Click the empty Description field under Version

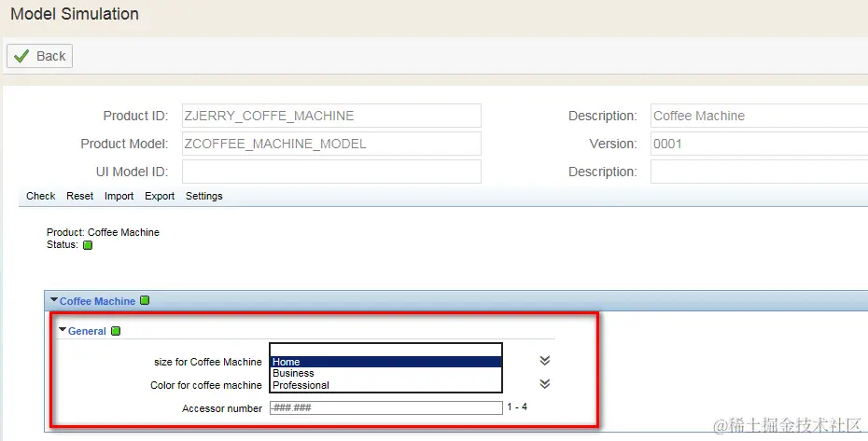coord(759,172)
